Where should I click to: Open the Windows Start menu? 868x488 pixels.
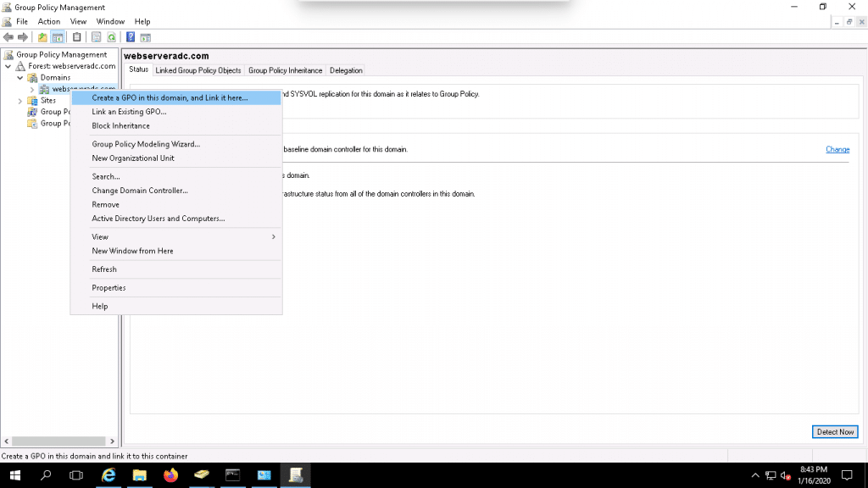point(15,475)
